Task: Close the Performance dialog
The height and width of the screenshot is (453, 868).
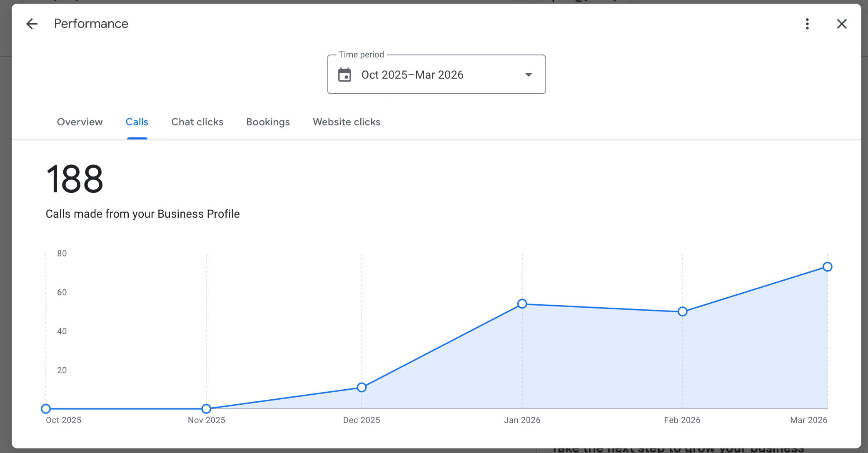Action: pos(842,24)
